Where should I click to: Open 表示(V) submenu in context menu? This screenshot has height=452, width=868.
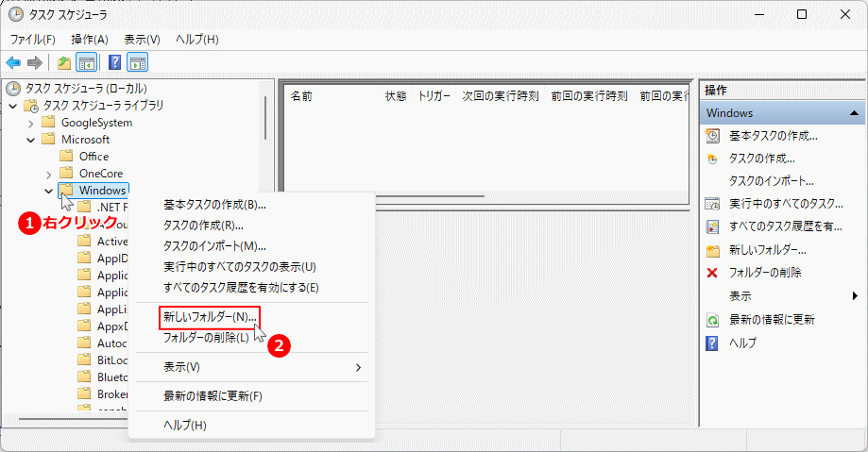tap(252, 367)
